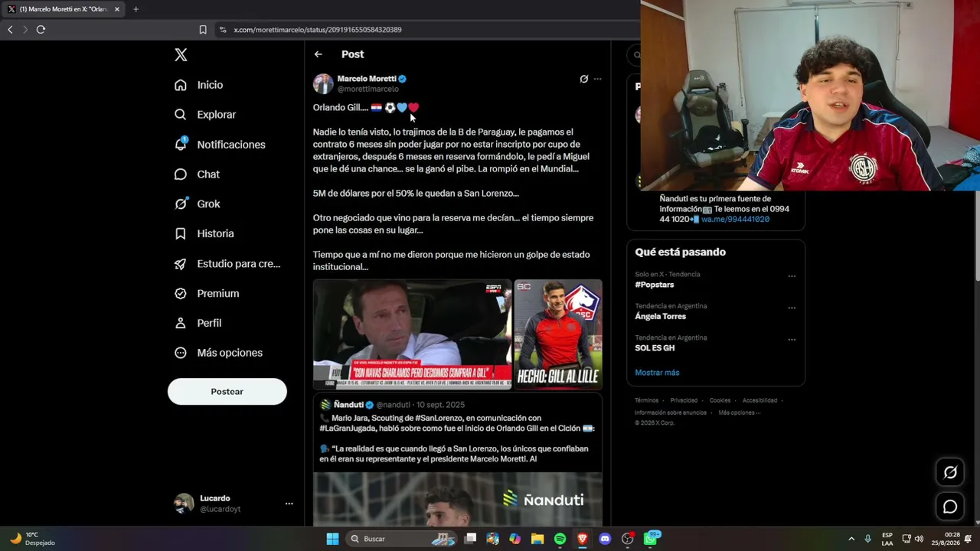The height and width of the screenshot is (551, 980).
Task: Go to Perfil in sidebar
Action: 198,323
